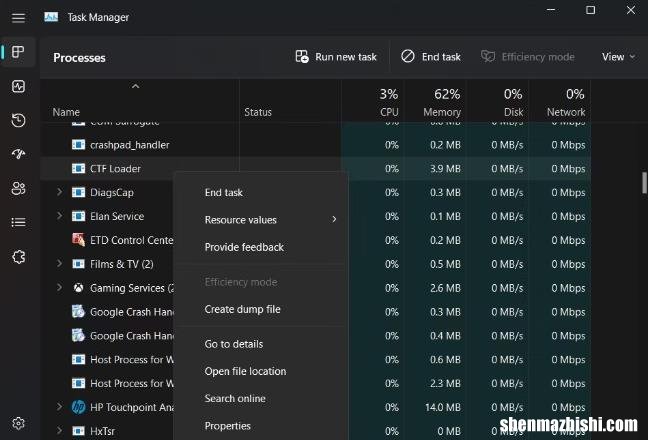Click the crashpad_handler process icon
The height and width of the screenshot is (440, 648).
[78, 145]
